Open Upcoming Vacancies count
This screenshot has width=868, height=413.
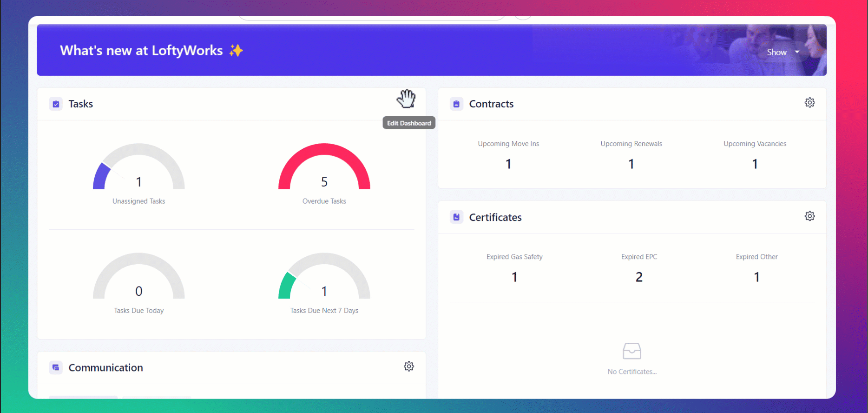(x=755, y=164)
